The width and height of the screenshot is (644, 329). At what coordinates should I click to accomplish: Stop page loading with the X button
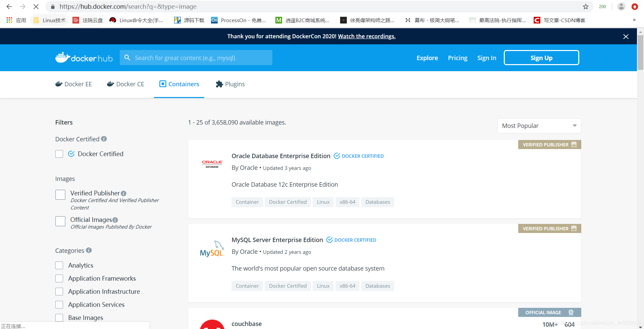(36, 6)
